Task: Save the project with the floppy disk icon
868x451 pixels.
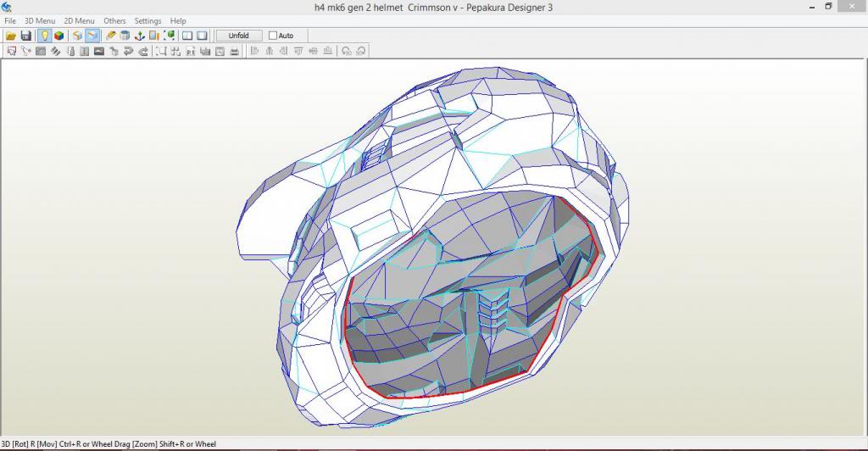Action: (25, 36)
